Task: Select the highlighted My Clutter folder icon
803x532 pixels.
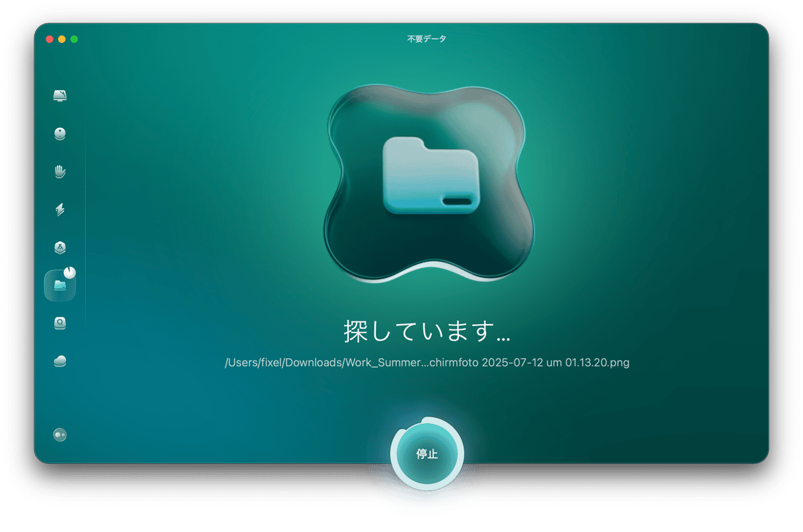Action: click(60, 285)
